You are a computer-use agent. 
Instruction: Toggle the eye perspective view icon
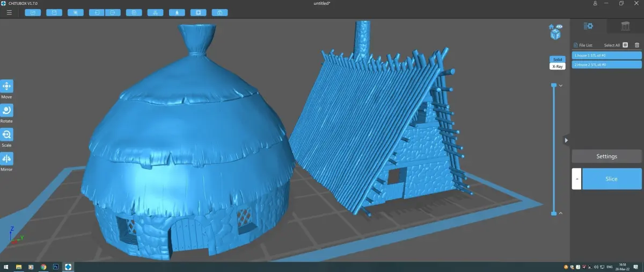click(559, 26)
